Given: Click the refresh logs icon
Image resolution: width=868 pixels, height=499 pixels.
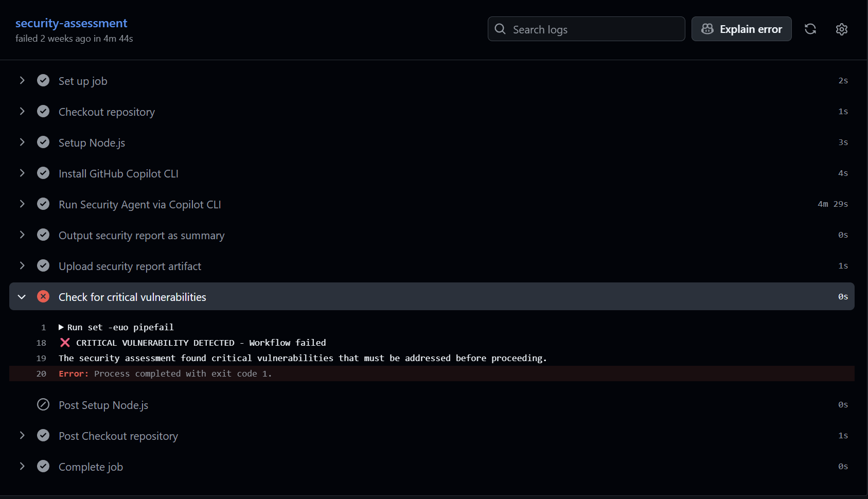Looking at the screenshot, I should pyautogui.click(x=810, y=29).
